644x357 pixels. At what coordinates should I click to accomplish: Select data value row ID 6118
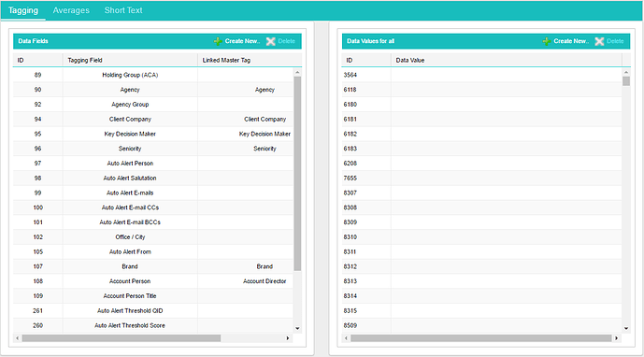click(x=481, y=90)
